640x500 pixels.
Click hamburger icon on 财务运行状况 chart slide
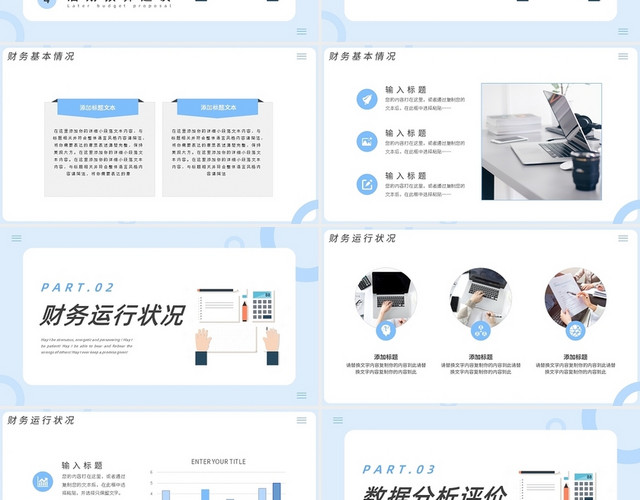[x=302, y=420]
